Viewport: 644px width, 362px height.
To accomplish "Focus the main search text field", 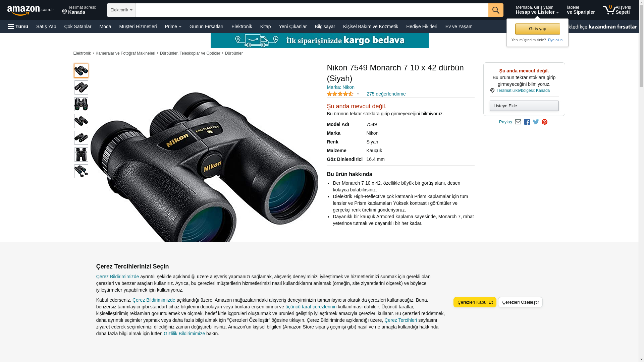I will click(x=312, y=10).
